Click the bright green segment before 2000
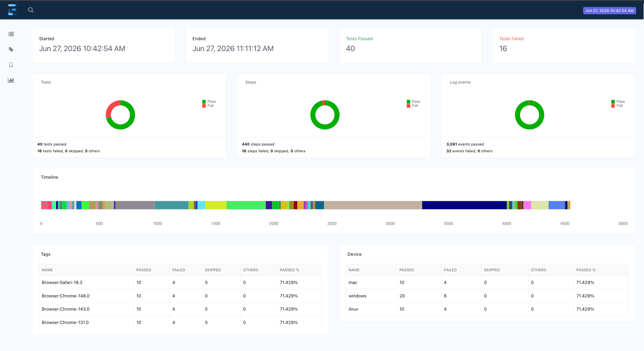 [x=246, y=205]
